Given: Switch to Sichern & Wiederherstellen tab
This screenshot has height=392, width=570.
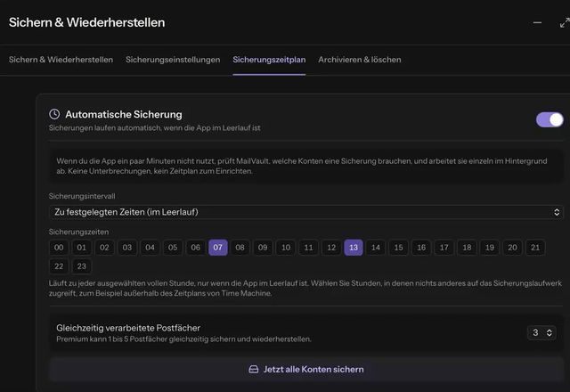Looking at the screenshot, I should click(x=61, y=60).
